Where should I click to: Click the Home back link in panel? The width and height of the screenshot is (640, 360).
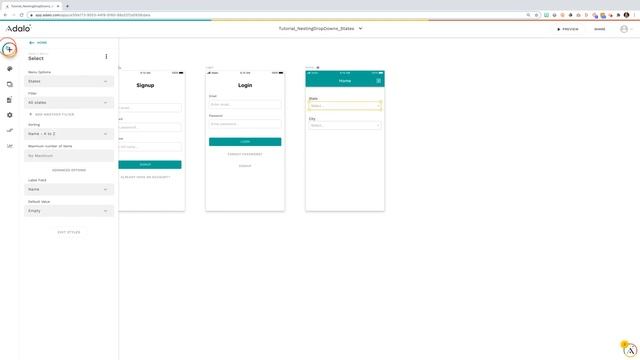[x=38, y=42]
